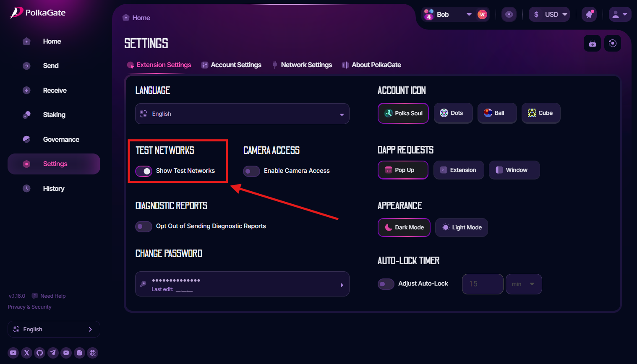This screenshot has width=637, height=364.
Task: Click the Telegram paper-plane icon
Action: pos(53,353)
